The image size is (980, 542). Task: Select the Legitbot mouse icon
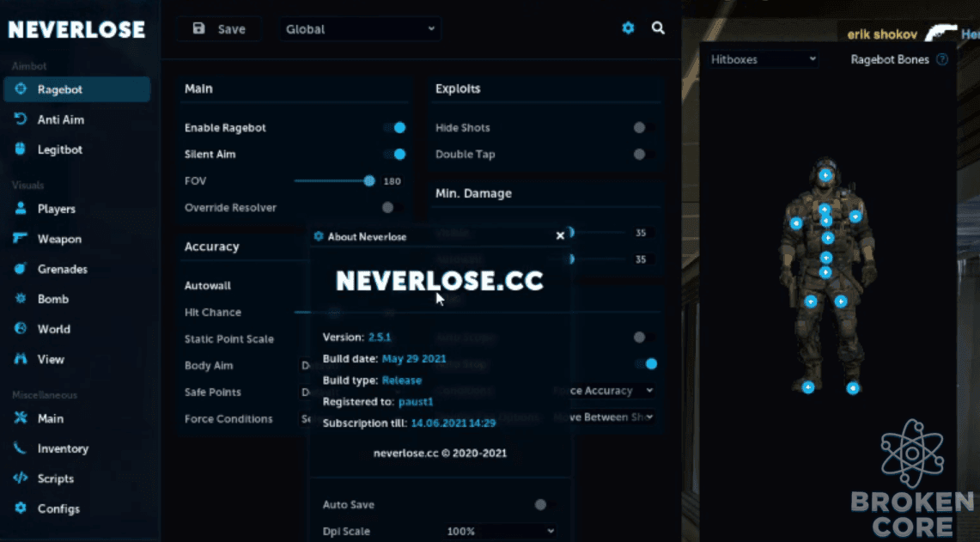pos(21,149)
